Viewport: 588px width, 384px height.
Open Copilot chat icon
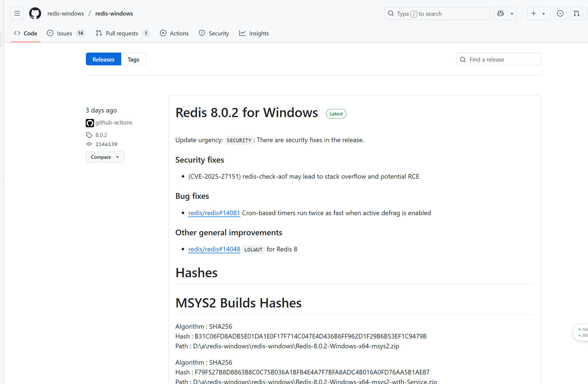point(501,13)
